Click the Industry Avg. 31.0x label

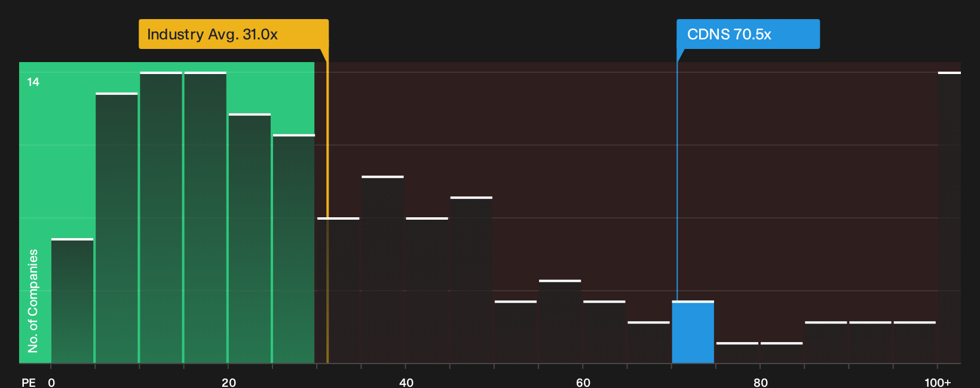click(x=234, y=34)
